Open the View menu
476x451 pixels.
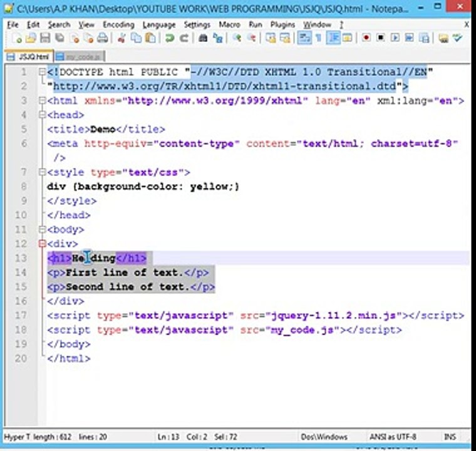86,24
